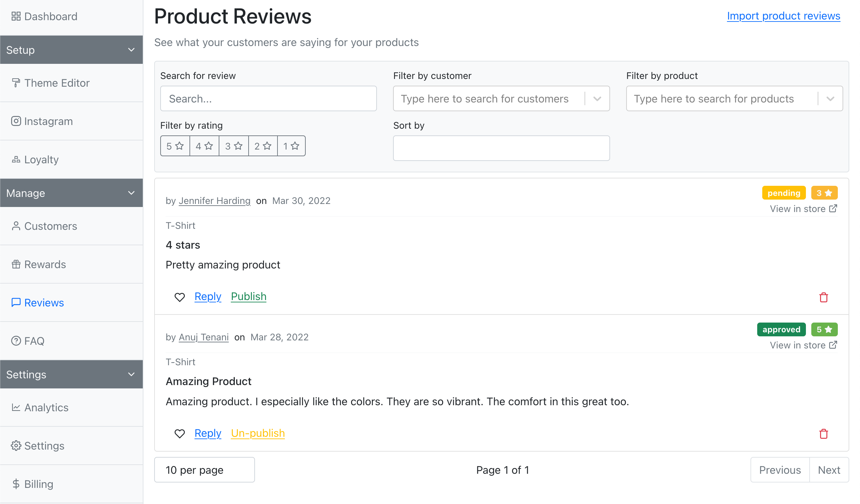Viewport: 860px width, 504px height.
Task: Click the Rewards icon in sidebar
Action: point(16,264)
